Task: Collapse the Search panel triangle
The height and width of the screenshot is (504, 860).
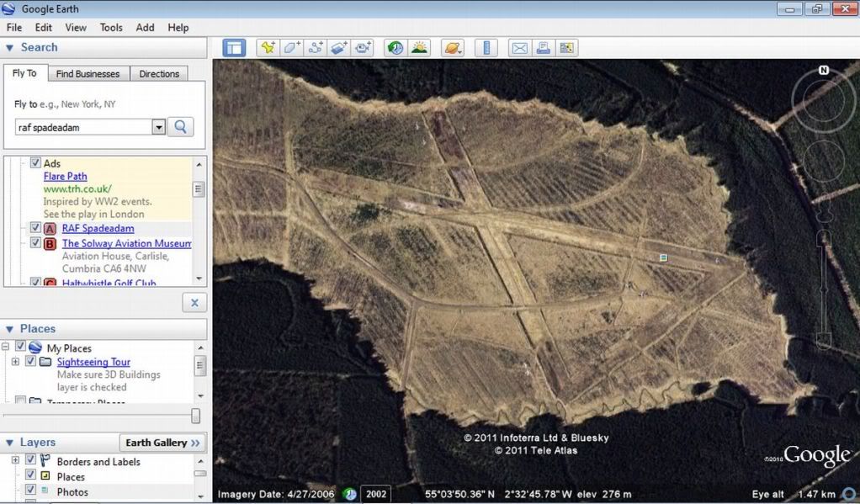Action: click(9, 48)
